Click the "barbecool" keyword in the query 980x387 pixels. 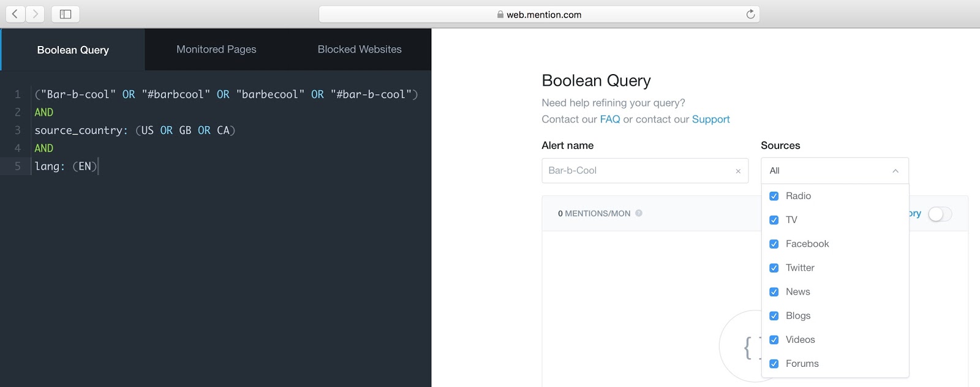click(270, 94)
